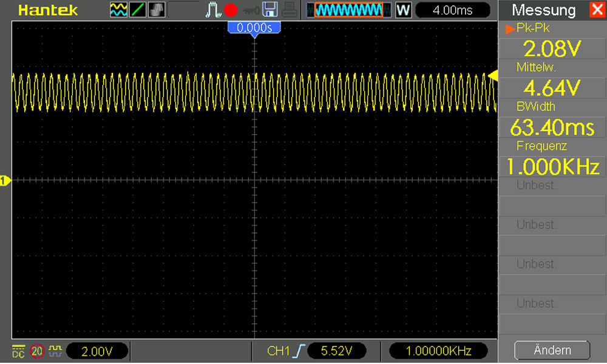This screenshot has height=364, width=607.
Task: Click the Messung panel title
Action: pyautogui.click(x=543, y=10)
